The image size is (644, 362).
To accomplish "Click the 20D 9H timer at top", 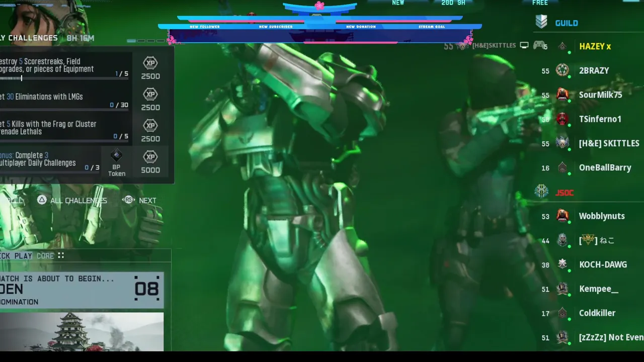I will (x=453, y=3).
